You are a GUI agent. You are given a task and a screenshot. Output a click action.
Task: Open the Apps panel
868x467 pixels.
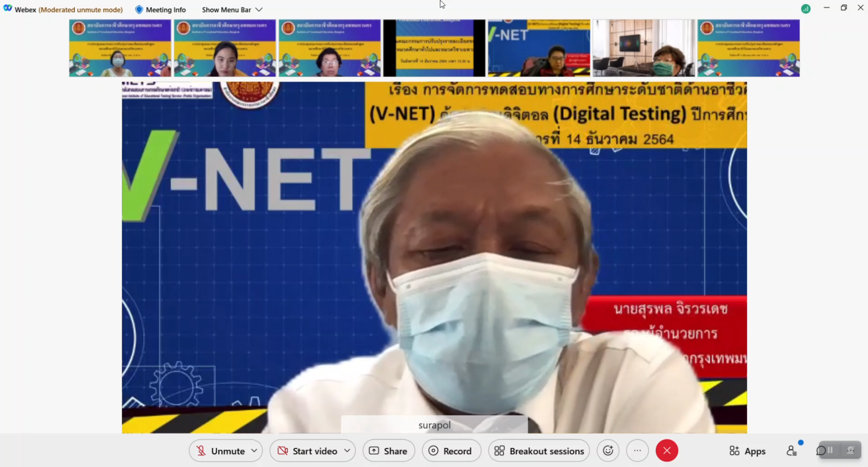(x=747, y=451)
